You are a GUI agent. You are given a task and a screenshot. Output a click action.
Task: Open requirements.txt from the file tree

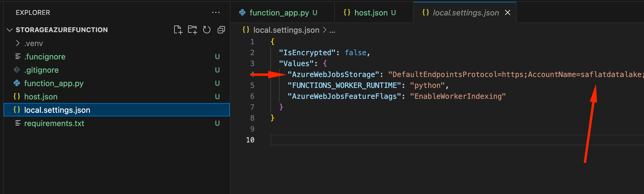pos(117,123)
